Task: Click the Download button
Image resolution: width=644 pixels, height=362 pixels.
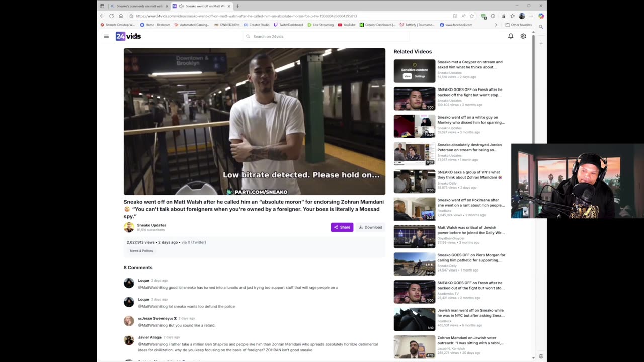Action: click(x=370, y=227)
